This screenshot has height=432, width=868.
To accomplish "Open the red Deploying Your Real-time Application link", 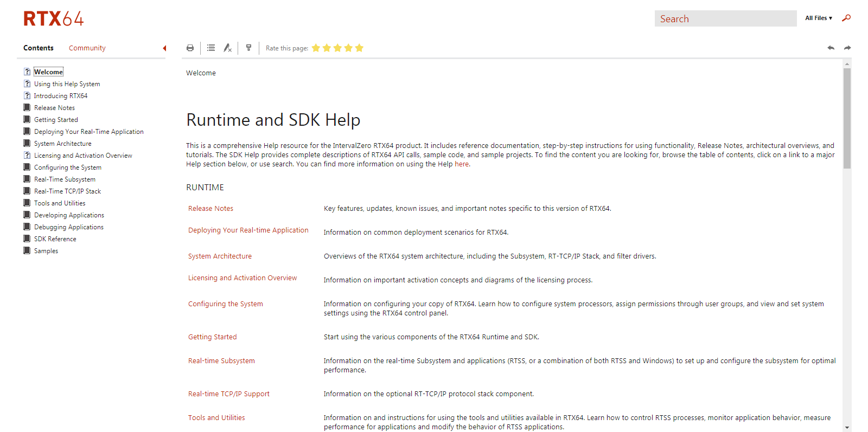I will point(248,230).
